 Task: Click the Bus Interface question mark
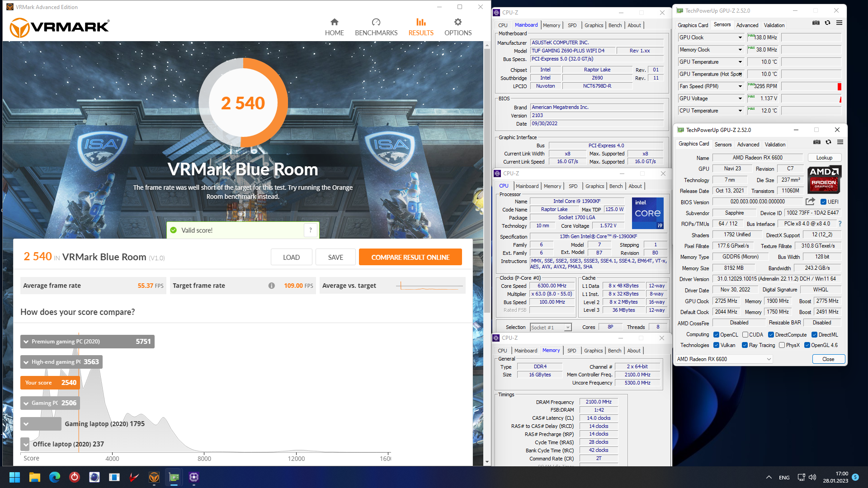click(840, 224)
